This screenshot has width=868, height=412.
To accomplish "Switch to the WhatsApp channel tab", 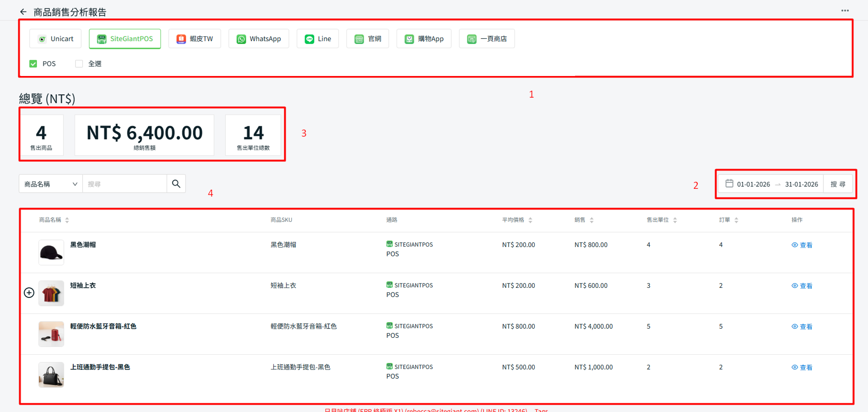I will (259, 39).
